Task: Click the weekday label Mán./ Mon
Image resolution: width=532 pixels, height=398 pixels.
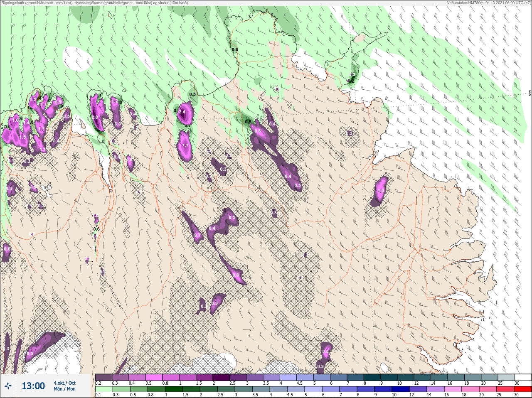Action: tap(64, 389)
